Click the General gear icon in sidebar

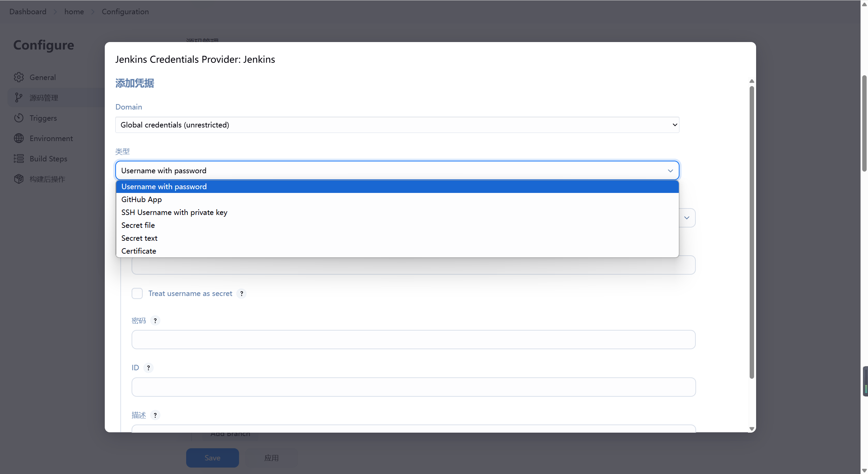click(x=19, y=77)
